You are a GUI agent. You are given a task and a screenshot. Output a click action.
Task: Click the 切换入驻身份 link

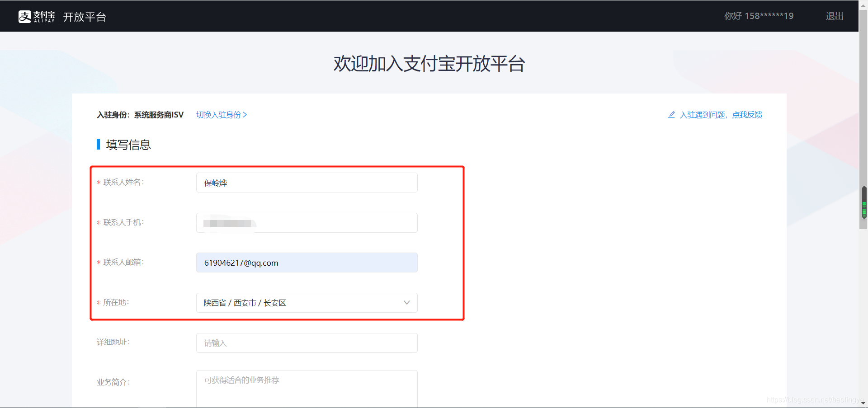(x=219, y=114)
